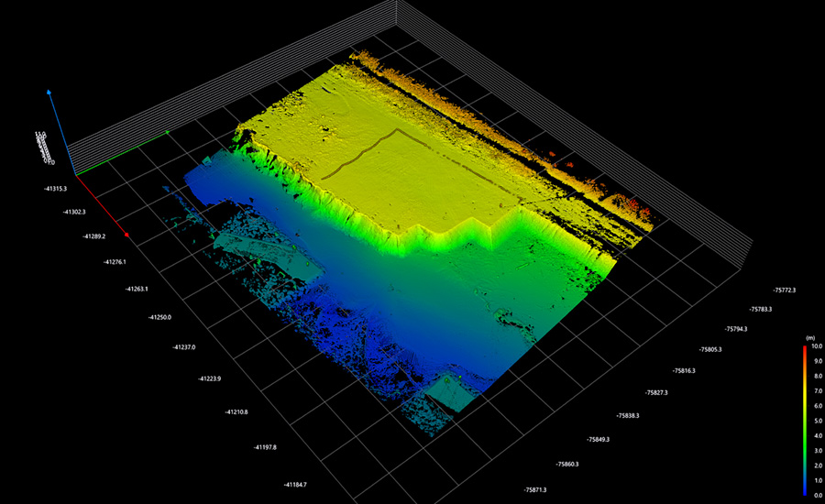Click the 5.0 value on the legend
The width and height of the screenshot is (825, 504).
[817, 422]
